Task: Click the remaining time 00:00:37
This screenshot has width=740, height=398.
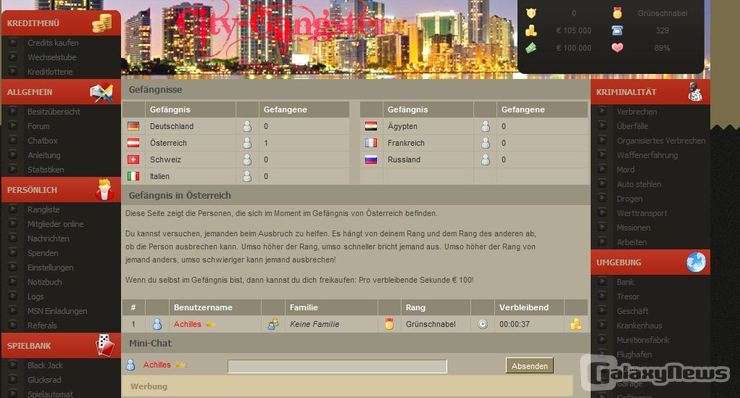Action: point(514,324)
